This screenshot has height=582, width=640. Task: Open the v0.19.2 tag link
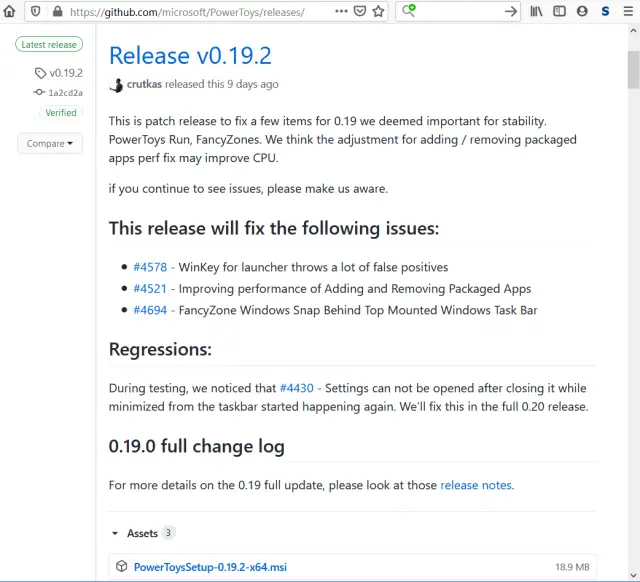tap(66, 73)
